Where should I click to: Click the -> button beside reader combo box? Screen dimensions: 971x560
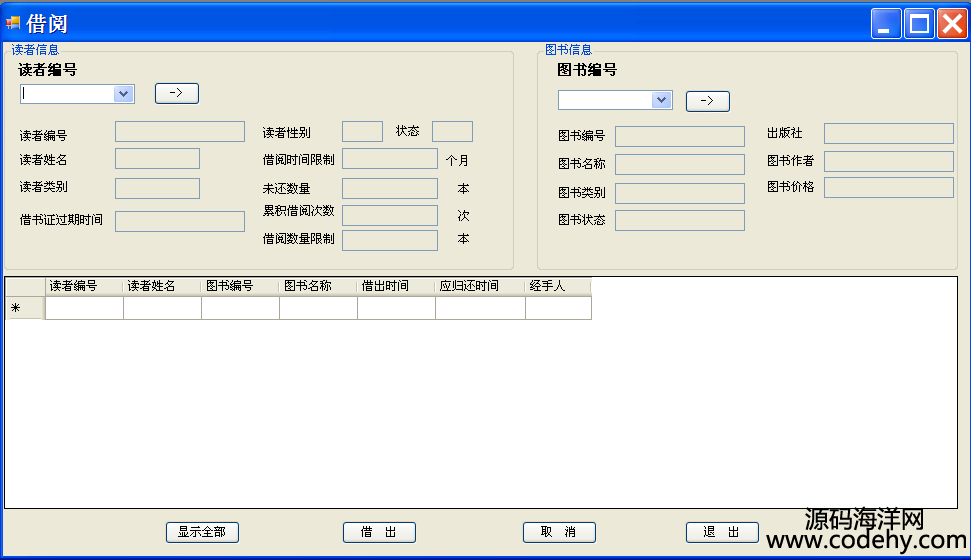[176, 93]
